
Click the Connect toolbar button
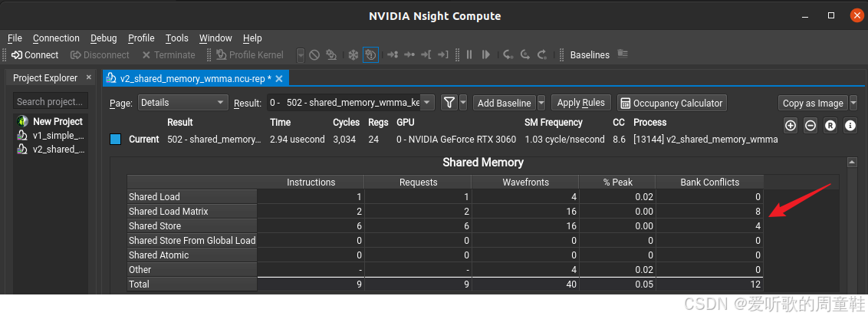[x=35, y=55]
